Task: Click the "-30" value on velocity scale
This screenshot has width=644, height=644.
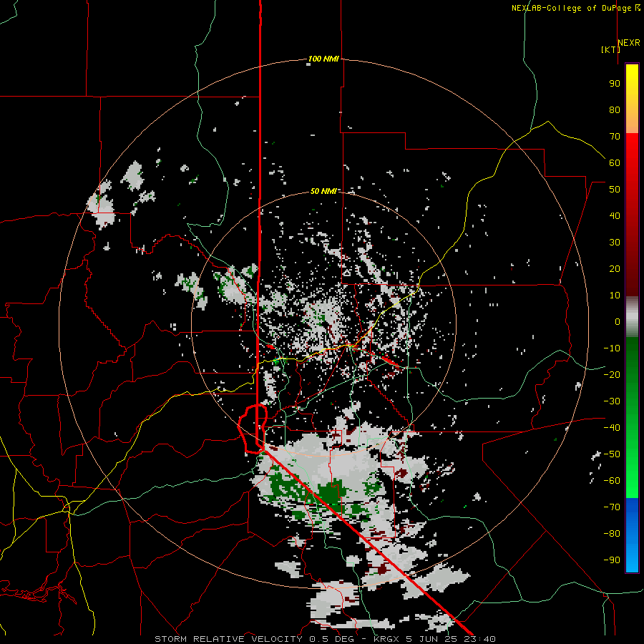Action: coord(612,401)
